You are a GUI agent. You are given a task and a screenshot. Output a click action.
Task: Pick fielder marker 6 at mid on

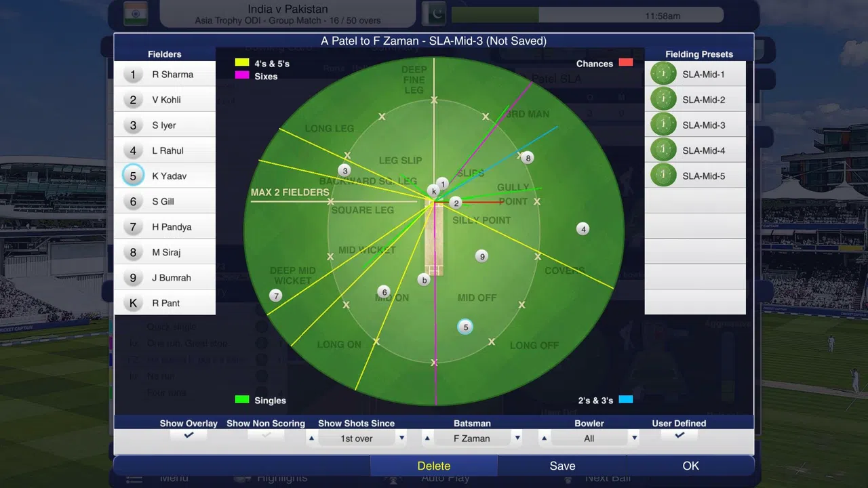(384, 292)
